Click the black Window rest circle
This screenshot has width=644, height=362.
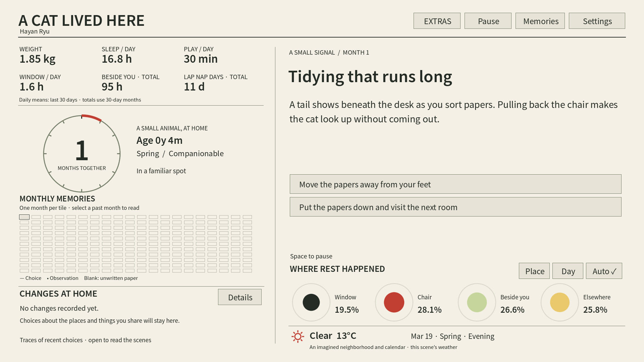point(311,302)
